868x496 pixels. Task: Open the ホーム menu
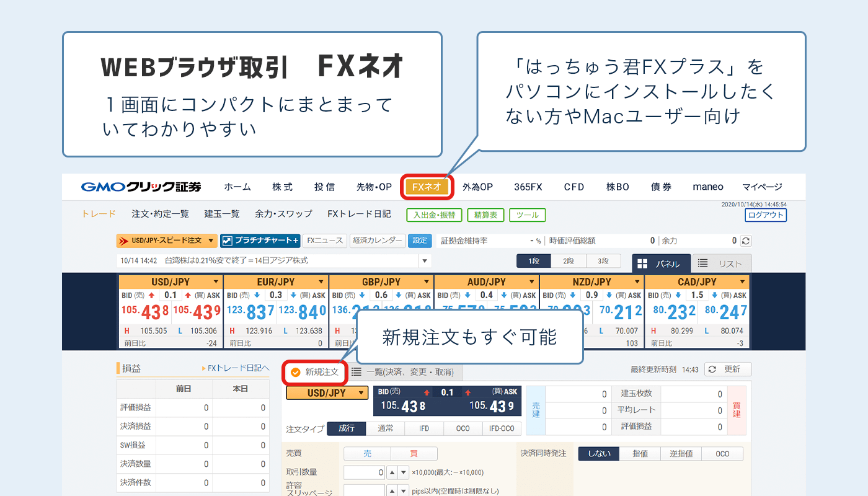[237, 187]
